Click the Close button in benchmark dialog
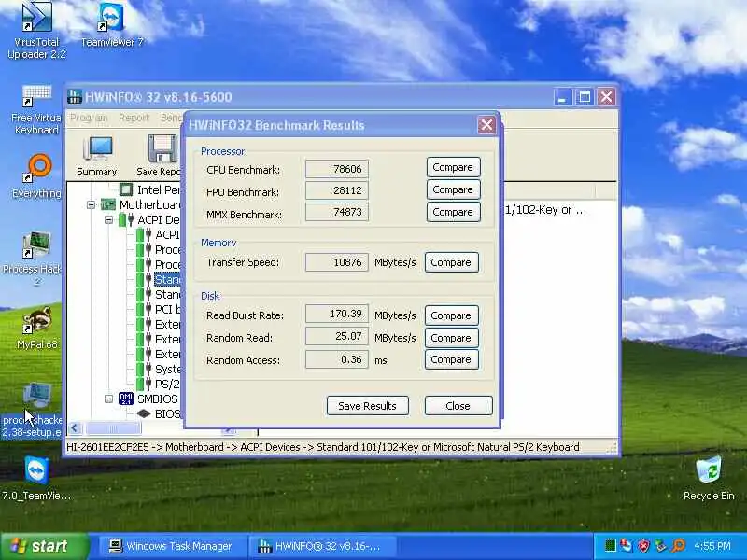The width and height of the screenshot is (747, 560). tap(458, 406)
